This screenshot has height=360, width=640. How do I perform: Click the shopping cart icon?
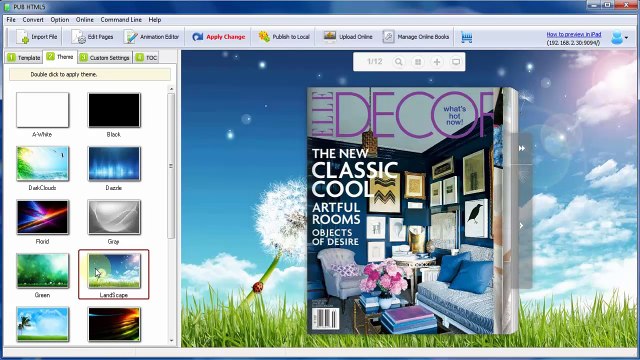pos(467,37)
